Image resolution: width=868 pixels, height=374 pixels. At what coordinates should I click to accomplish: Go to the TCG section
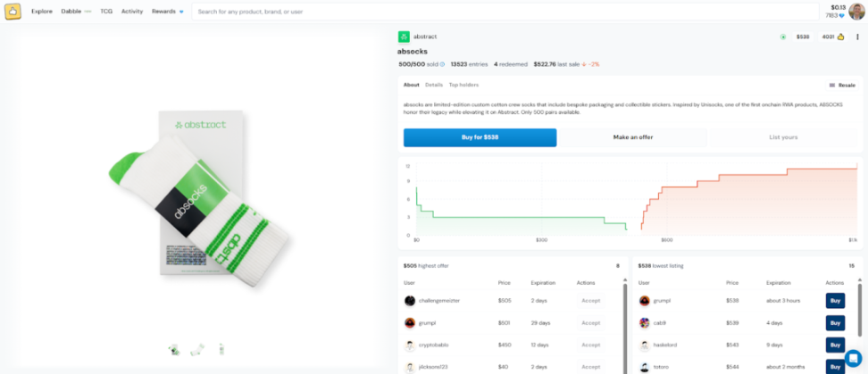click(106, 11)
